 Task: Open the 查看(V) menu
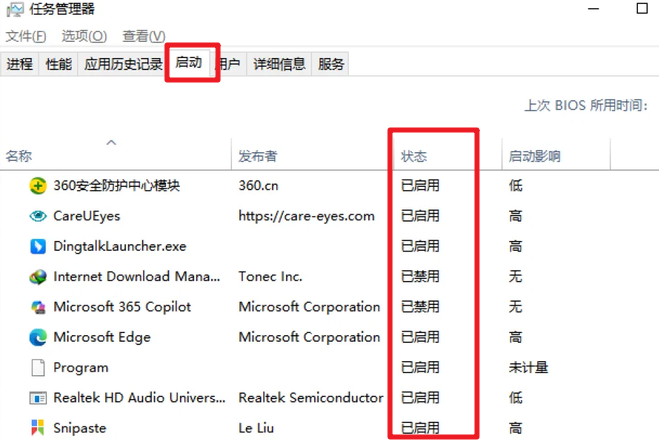click(144, 37)
